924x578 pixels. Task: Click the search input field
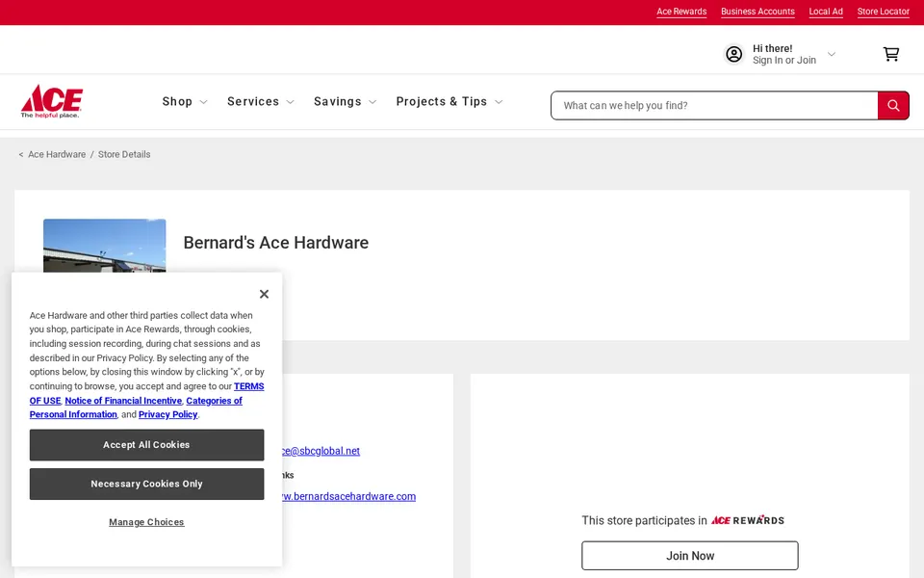(714, 106)
